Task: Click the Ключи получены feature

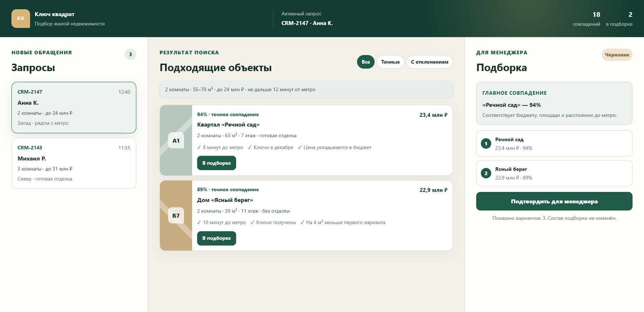Action: coord(273,222)
